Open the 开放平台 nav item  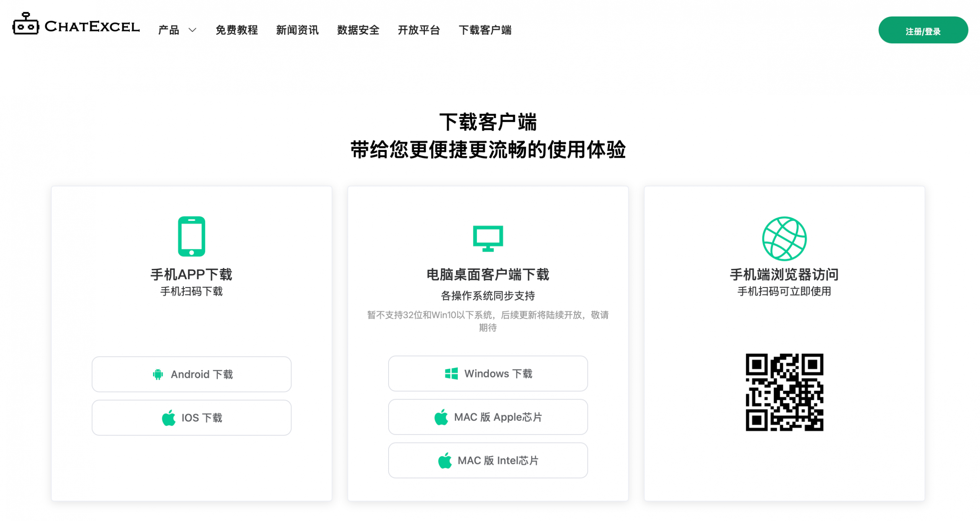coord(419,30)
